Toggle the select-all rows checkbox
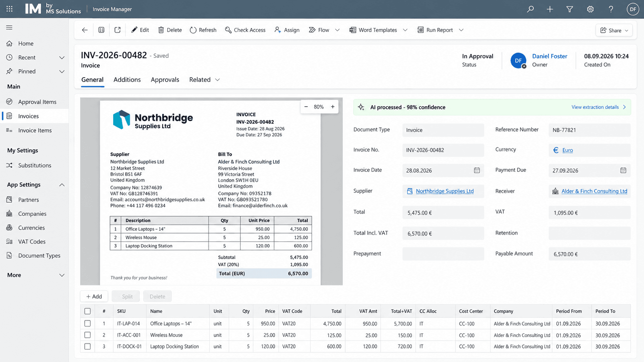Viewport: 644px width, 362px height. [x=87, y=311]
